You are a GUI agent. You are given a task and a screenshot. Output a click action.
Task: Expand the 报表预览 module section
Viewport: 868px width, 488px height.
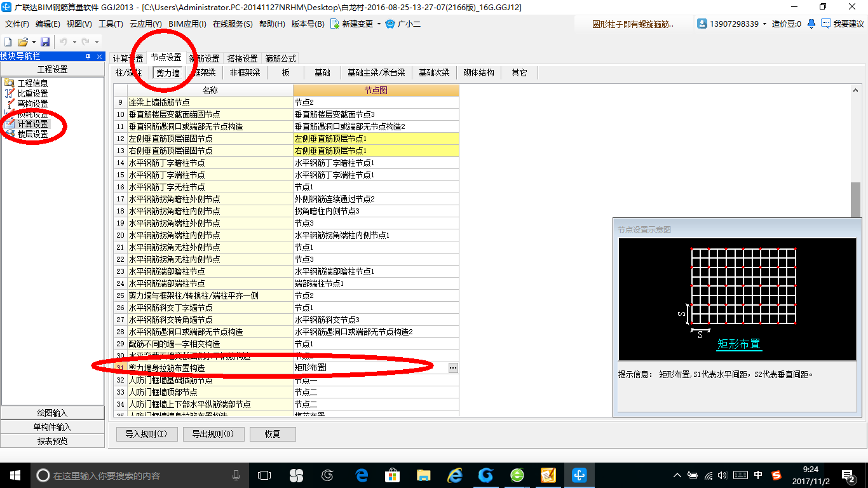tap(52, 441)
